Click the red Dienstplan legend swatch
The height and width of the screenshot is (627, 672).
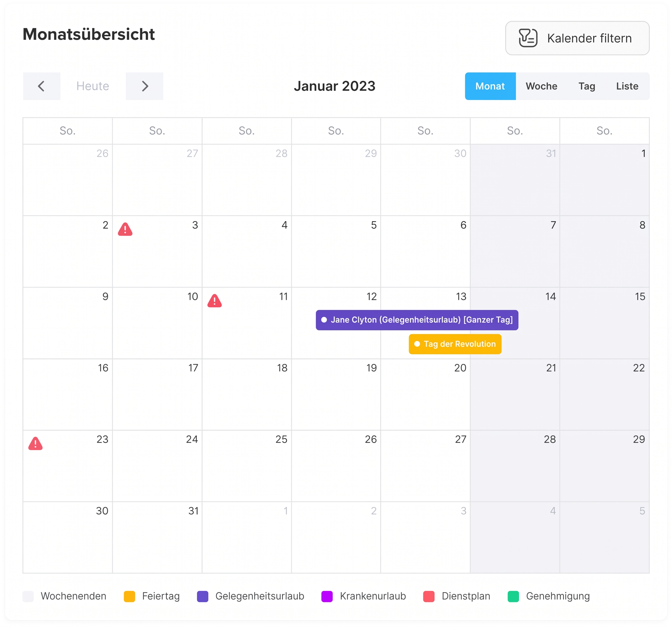(x=429, y=596)
